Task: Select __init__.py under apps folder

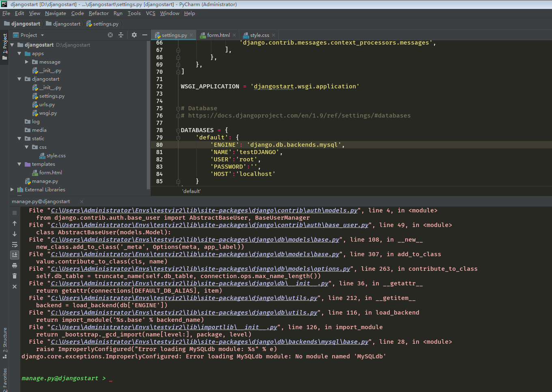Action: pyautogui.click(x=50, y=71)
